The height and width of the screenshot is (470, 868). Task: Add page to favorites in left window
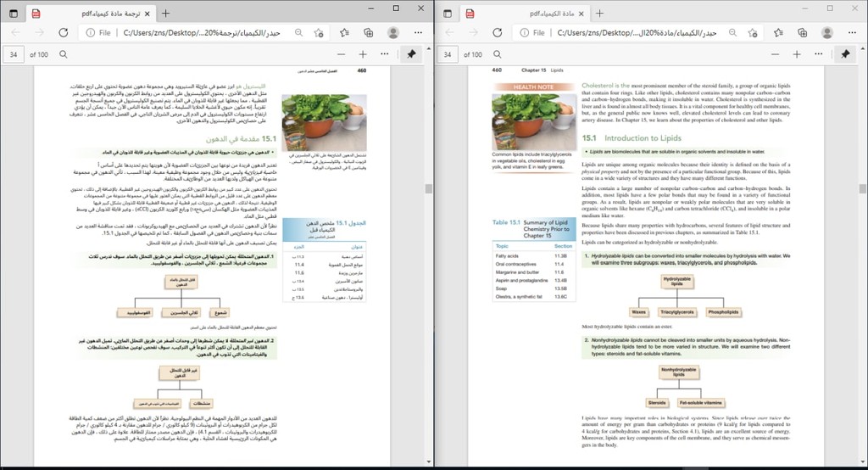tap(319, 33)
